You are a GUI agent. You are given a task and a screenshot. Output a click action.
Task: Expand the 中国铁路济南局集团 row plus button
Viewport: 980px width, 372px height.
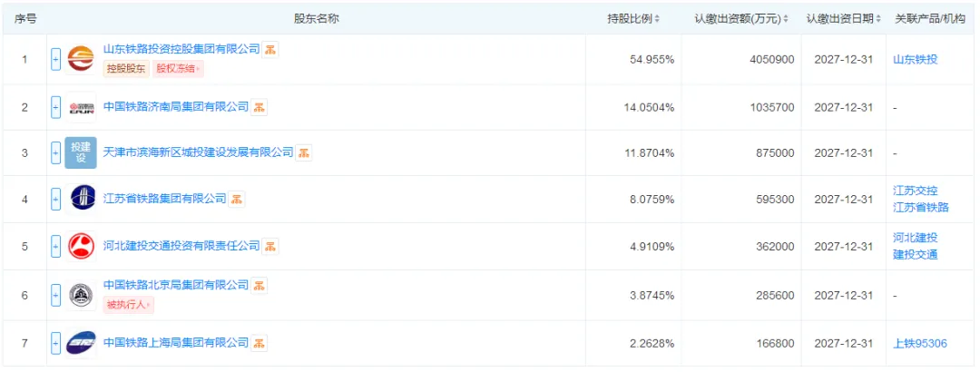[55, 108]
